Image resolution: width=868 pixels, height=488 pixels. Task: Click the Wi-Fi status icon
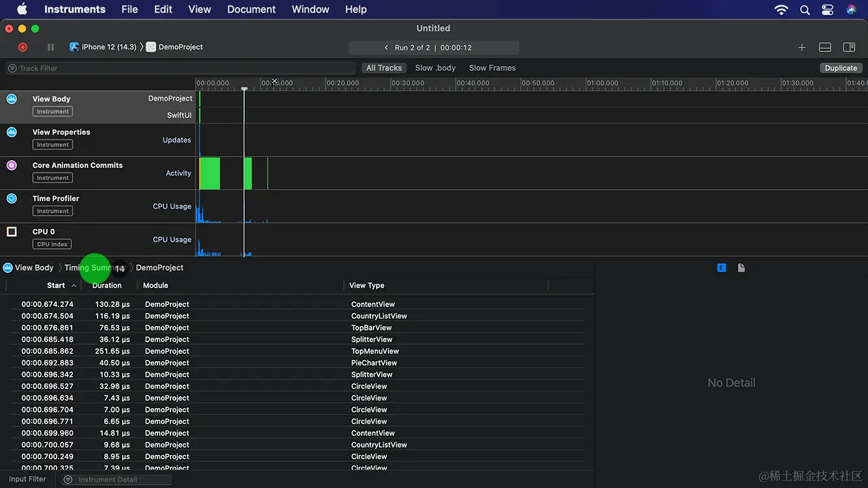[x=781, y=9]
